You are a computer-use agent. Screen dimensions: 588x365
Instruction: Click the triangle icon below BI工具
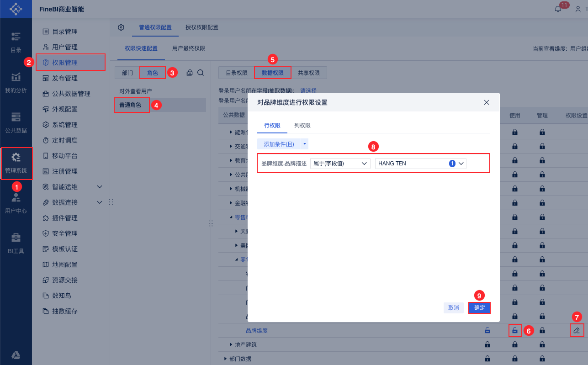(x=16, y=355)
